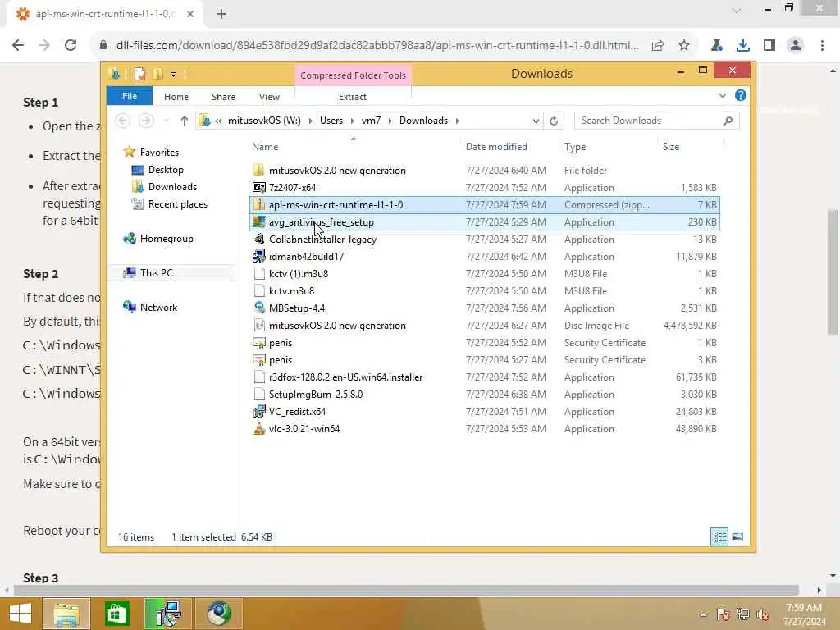840x630 pixels.
Task: Switch to the Share ribbon tab
Action: [223, 97]
